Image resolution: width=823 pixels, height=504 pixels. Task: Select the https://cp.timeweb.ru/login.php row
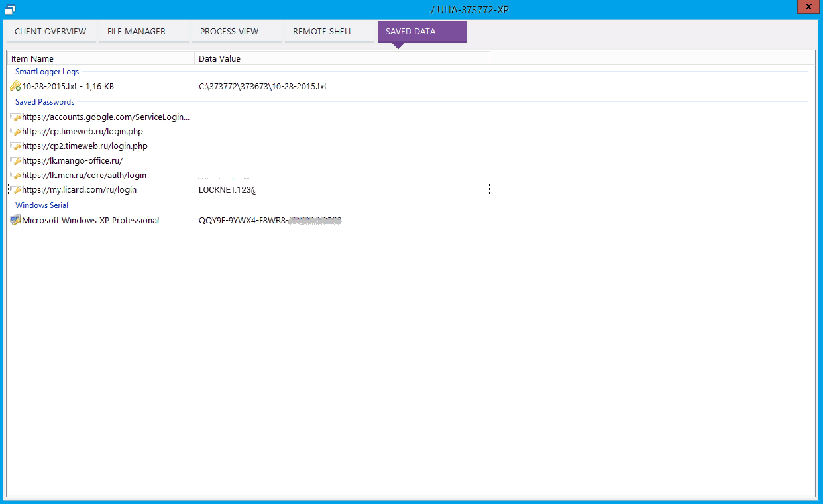click(x=248, y=131)
